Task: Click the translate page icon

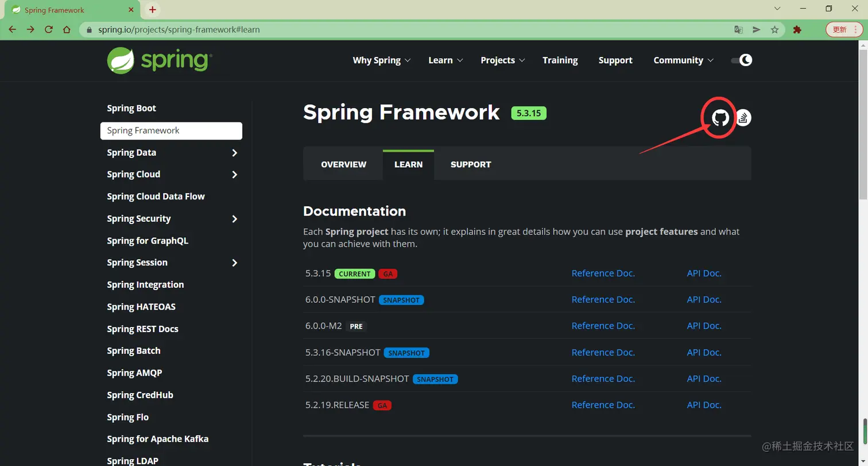Action: tap(739, 29)
